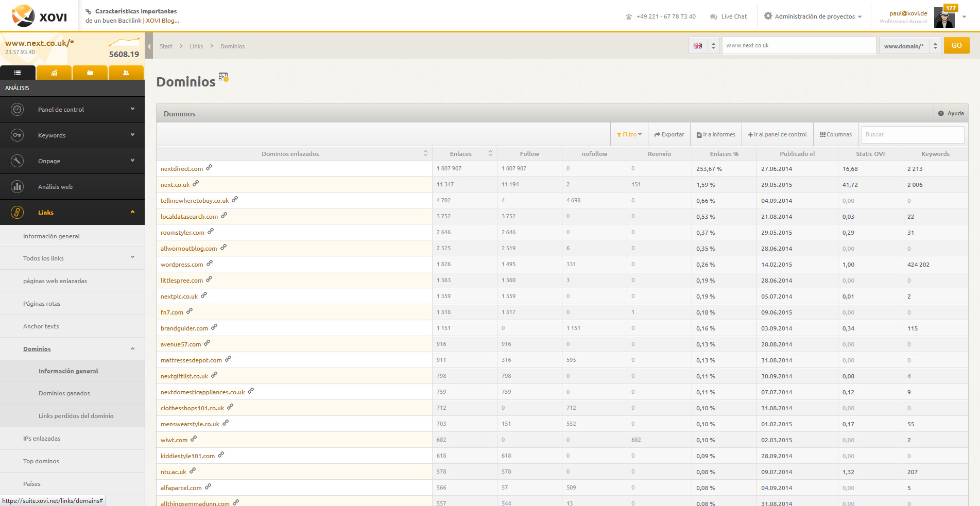Expand the Keywords sidebar menu

tap(72, 135)
